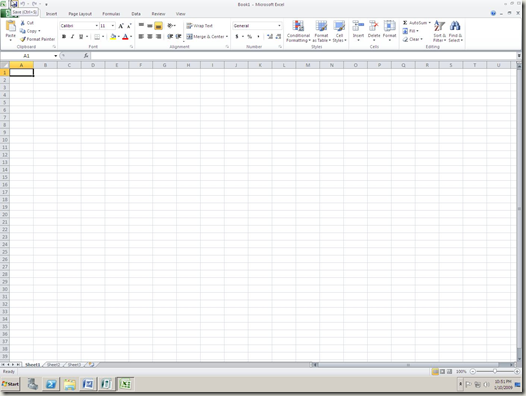Click the Decrease Font Size icon
This screenshot has height=396, width=526.
(129, 26)
